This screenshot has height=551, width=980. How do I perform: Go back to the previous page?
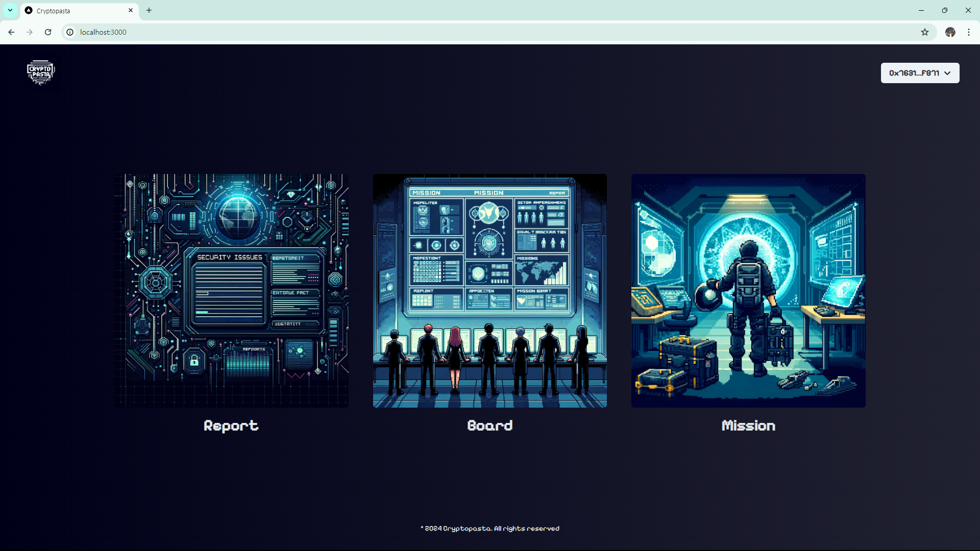click(11, 32)
